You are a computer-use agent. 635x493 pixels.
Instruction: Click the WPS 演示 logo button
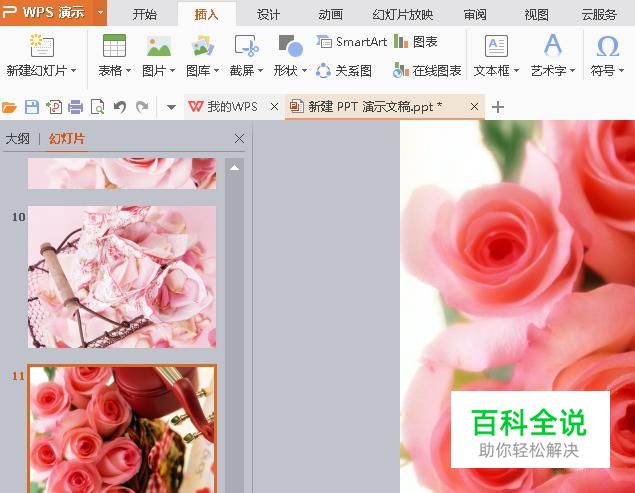[x=48, y=12]
